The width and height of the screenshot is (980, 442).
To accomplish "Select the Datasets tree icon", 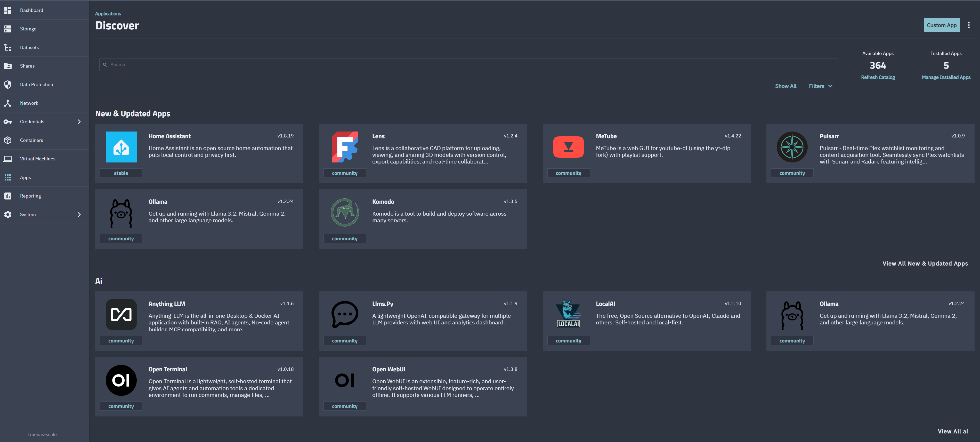I will (7, 47).
